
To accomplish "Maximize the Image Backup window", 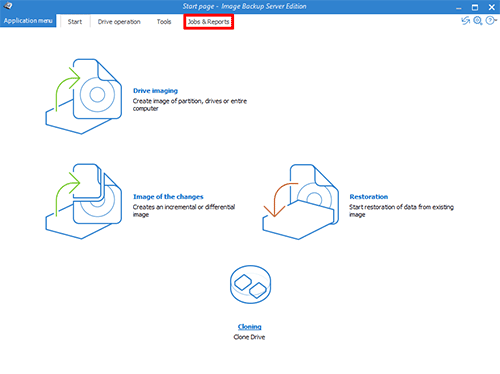I will 475,7.
